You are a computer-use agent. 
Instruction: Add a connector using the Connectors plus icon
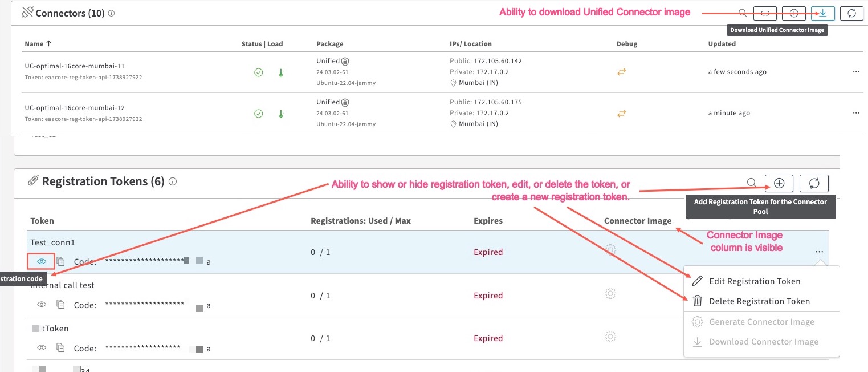click(794, 13)
